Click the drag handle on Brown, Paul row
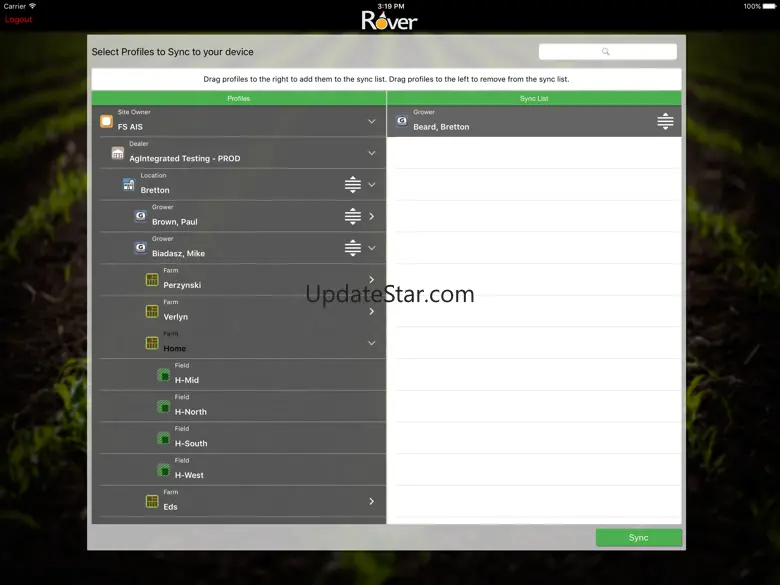This screenshot has width=780, height=585. pyautogui.click(x=353, y=216)
